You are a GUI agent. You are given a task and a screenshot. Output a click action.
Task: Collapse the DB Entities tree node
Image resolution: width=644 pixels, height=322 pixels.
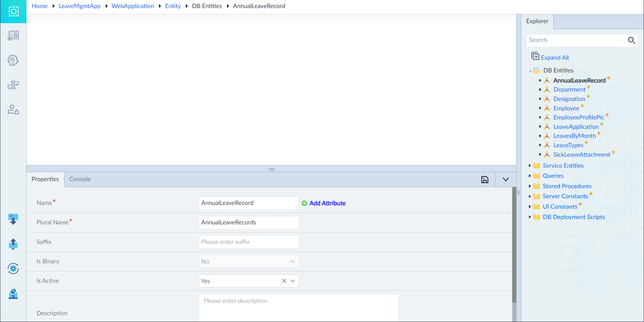point(530,71)
